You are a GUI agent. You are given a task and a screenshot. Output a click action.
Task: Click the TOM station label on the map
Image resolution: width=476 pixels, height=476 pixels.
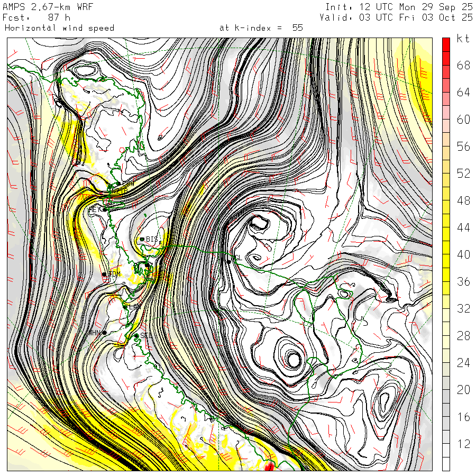(x=114, y=274)
